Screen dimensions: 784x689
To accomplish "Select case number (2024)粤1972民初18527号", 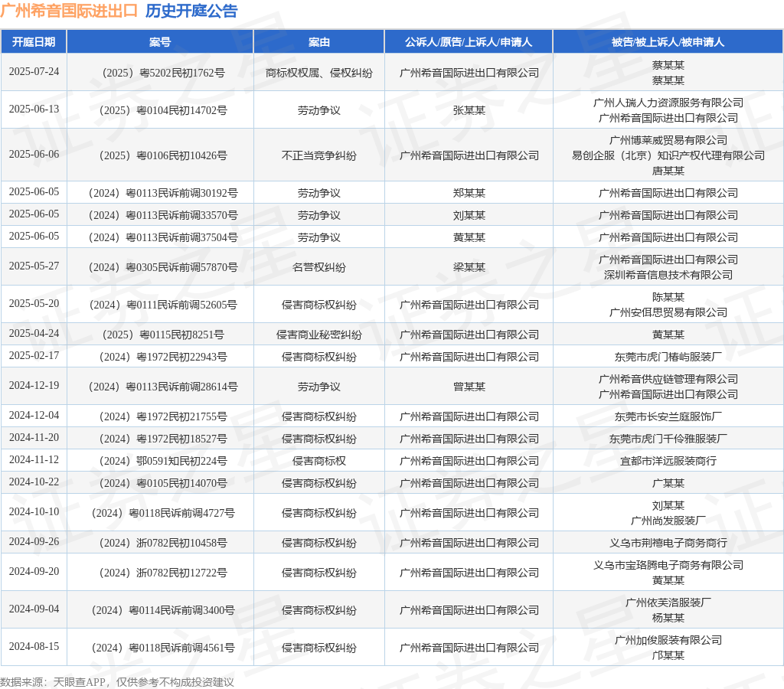I will (x=164, y=439).
